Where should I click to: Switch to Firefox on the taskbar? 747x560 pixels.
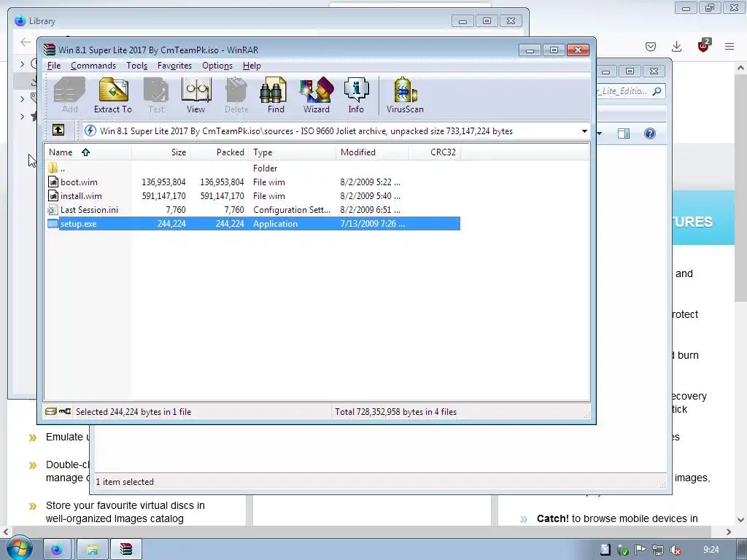click(57, 550)
